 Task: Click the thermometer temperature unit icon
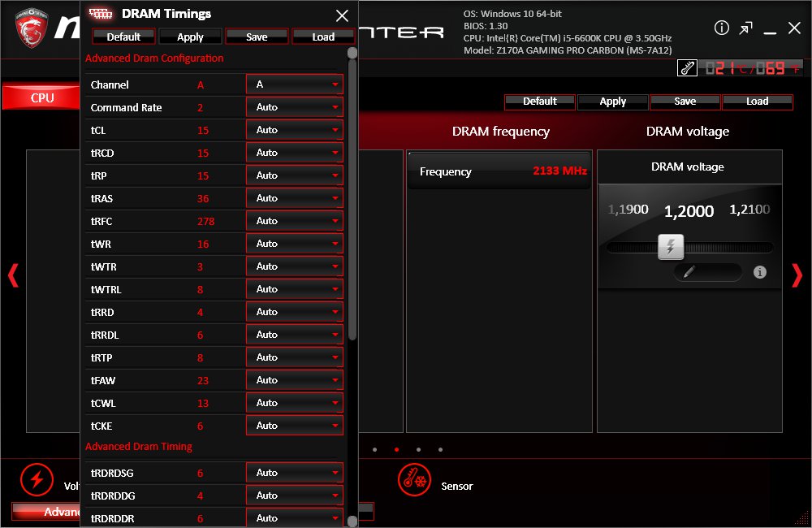pos(687,68)
